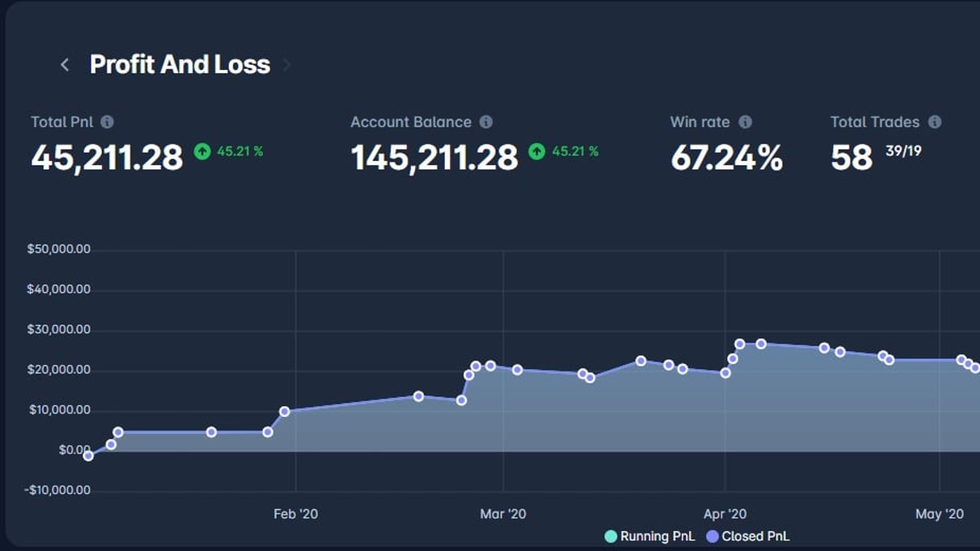Select the total trades count 58
Screen dimensions: 980x551
pos(851,158)
